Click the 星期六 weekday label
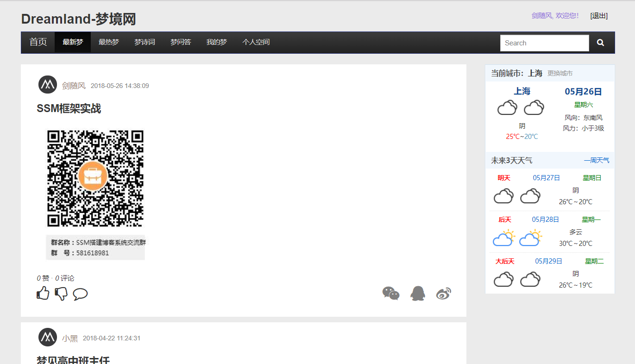 pyautogui.click(x=584, y=105)
